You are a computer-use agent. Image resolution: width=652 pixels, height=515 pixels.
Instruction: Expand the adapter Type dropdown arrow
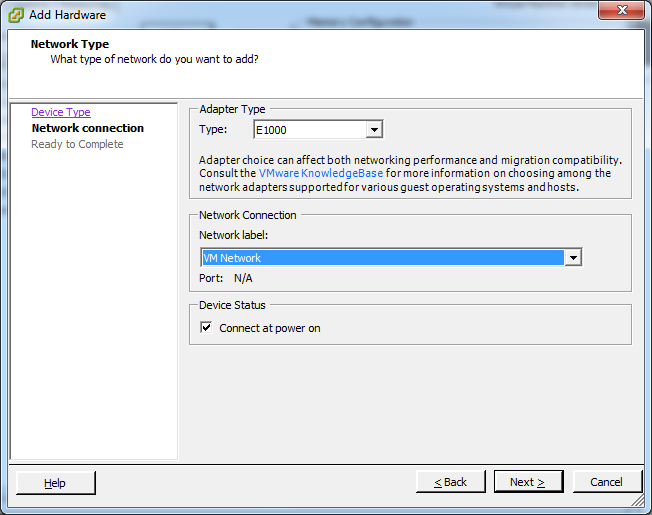(x=374, y=130)
